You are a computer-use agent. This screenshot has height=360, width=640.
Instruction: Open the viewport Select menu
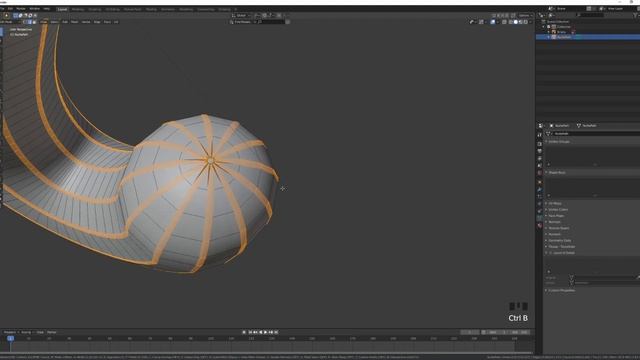click(54, 22)
